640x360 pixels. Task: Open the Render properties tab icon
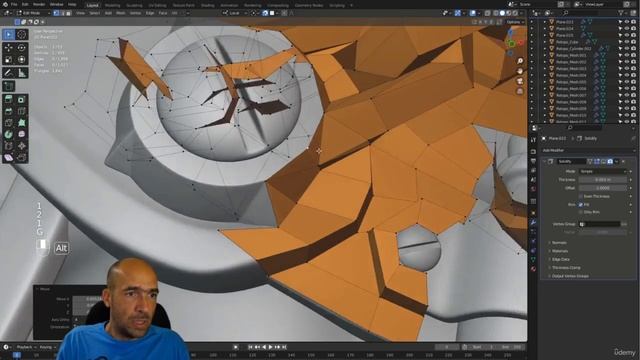coord(533,151)
